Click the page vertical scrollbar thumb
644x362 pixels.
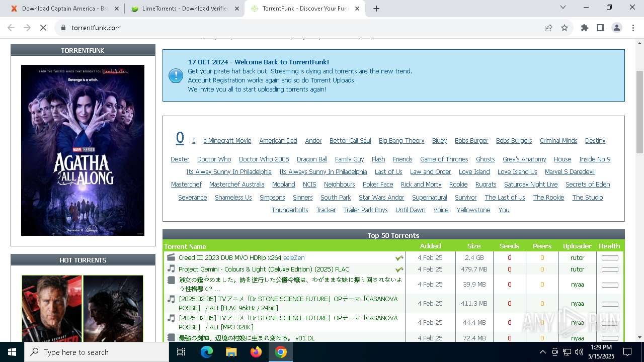(x=640, y=112)
